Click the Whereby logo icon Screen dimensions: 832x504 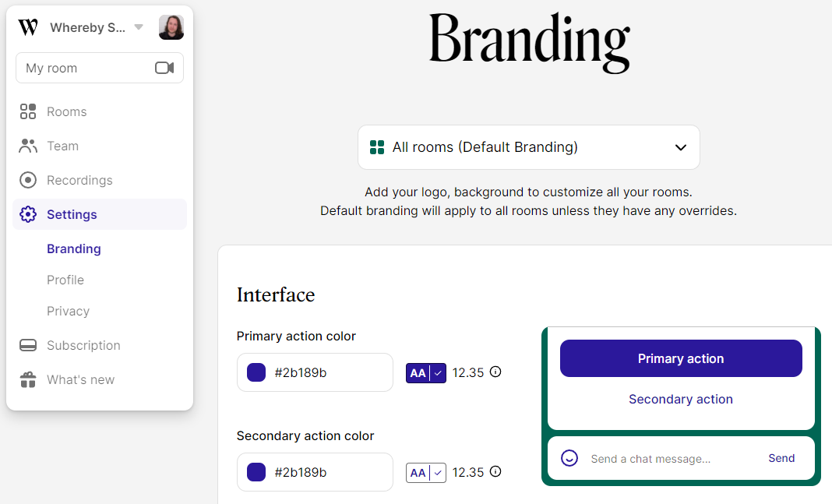(28, 28)
